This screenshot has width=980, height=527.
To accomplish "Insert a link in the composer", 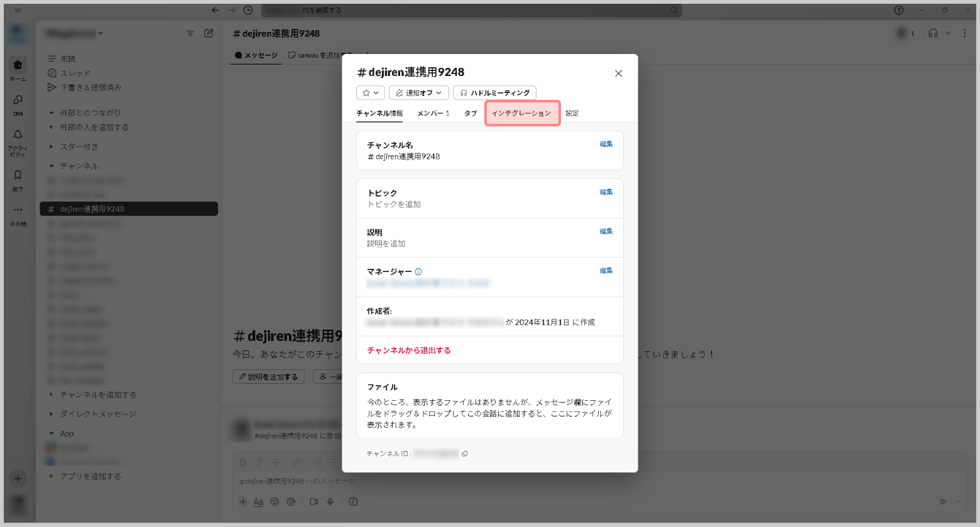I will coord(297,462).
